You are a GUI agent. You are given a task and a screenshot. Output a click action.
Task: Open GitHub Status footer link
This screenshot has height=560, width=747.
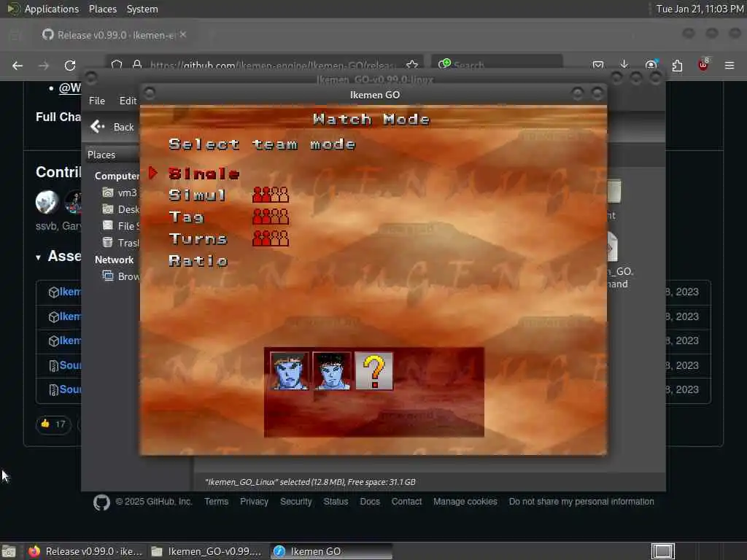(x=336, y=502)
